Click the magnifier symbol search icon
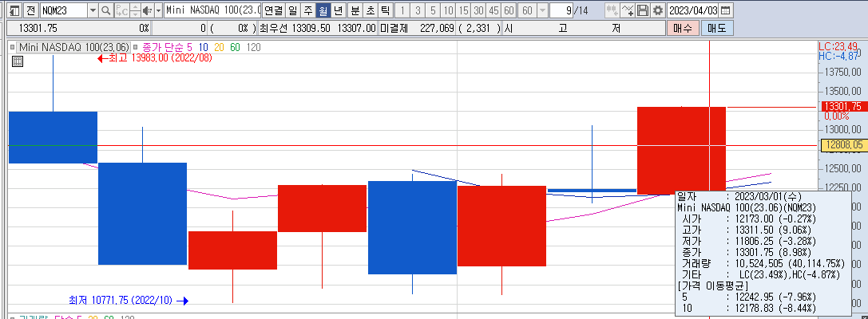Image resolution: width=868 pixels, height=319 pixels. point(105,10)
